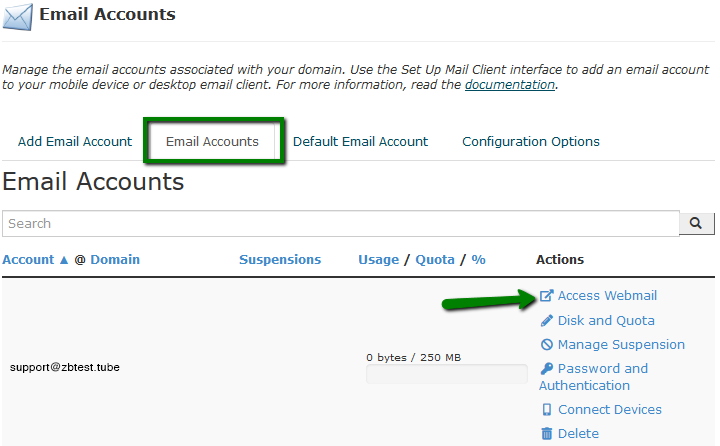Open the Default Email Account tab
The height and width of the screenshot is (446, 720).
tap(360, 142)
